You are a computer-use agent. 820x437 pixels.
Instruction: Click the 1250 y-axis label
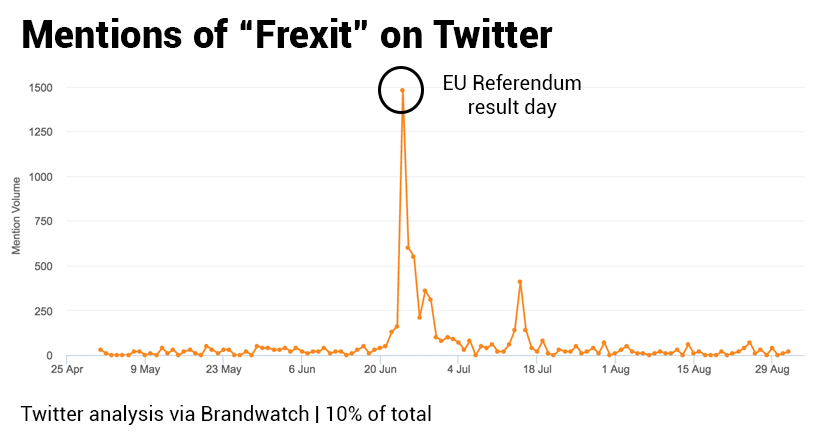point(42,132)
